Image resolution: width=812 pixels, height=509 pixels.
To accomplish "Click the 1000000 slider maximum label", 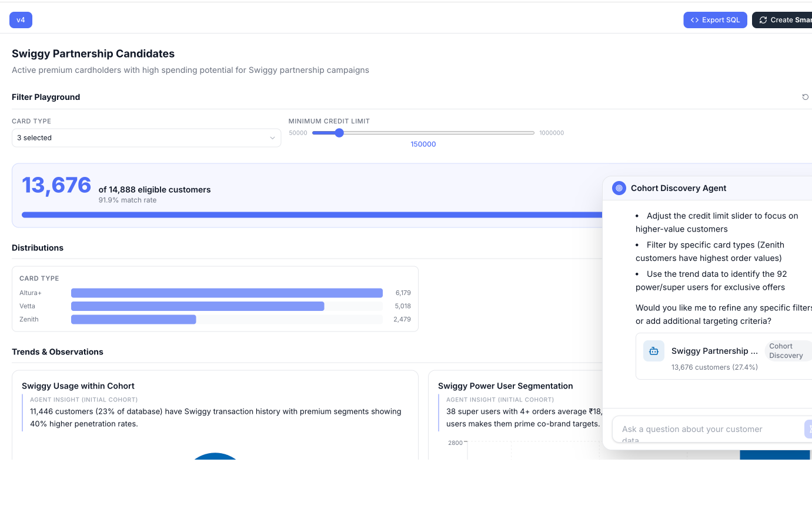I will point(552,133).
